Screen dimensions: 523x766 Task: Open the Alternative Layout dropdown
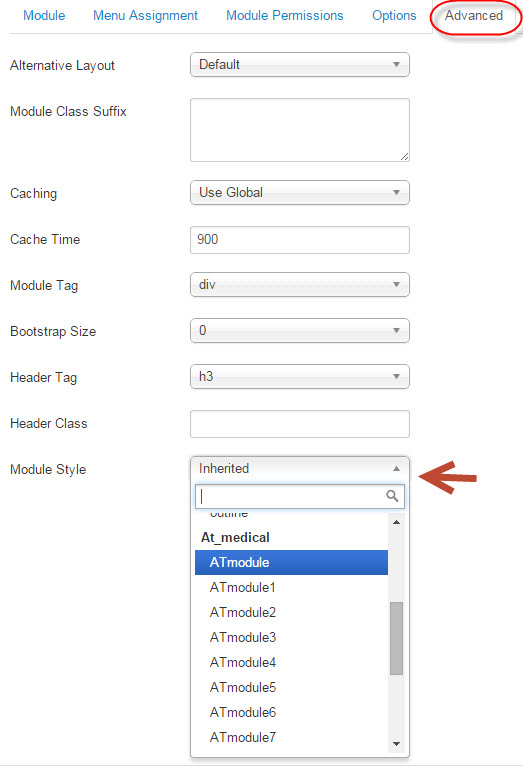point(300,64)
